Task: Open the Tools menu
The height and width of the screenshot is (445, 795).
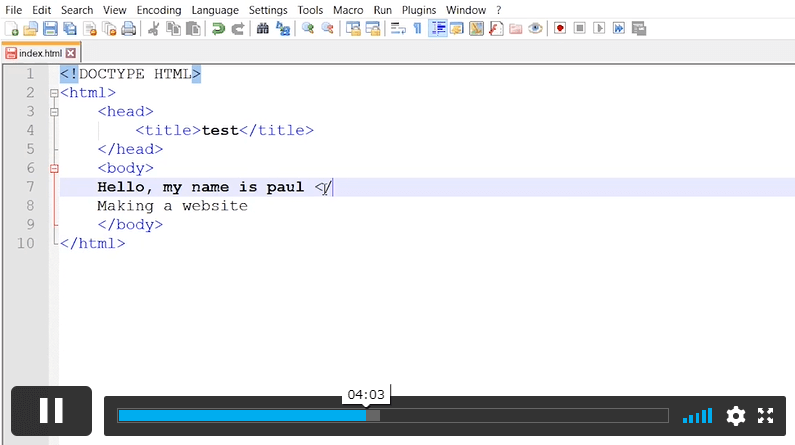Action: (310, 10)
